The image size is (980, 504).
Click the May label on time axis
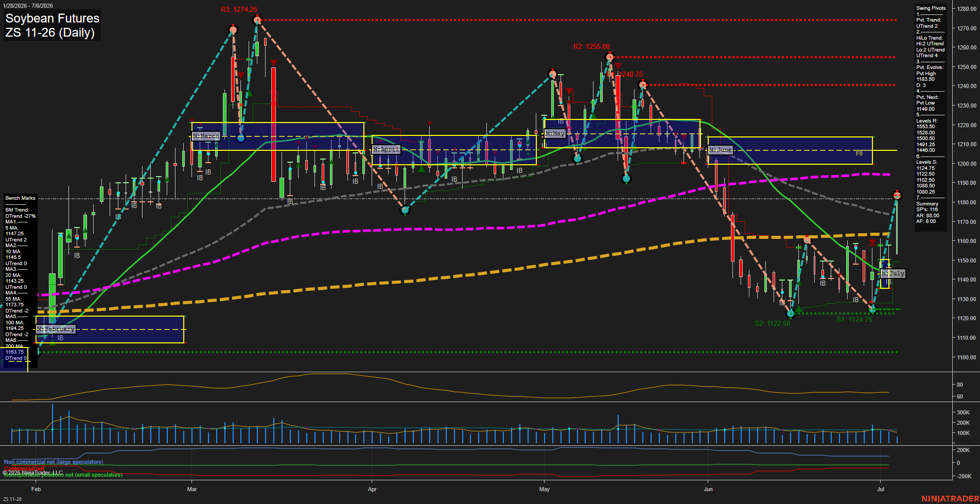[545, 489]
